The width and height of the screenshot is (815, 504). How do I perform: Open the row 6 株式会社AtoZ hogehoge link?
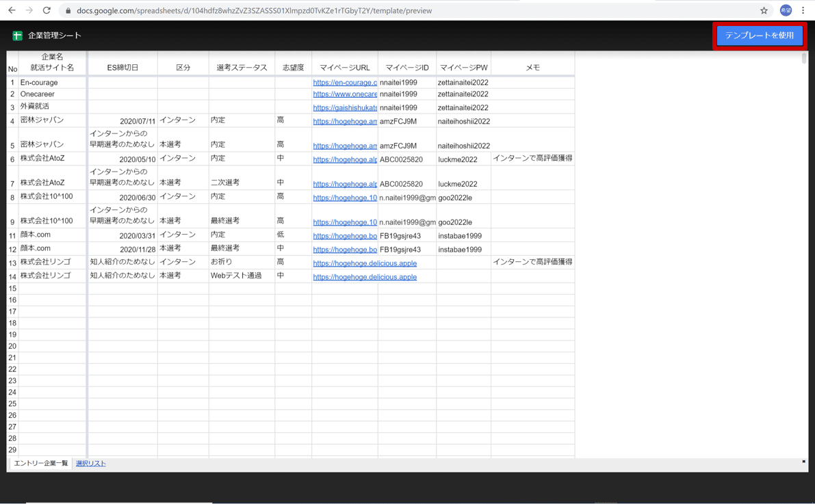[x=345, y=159]
